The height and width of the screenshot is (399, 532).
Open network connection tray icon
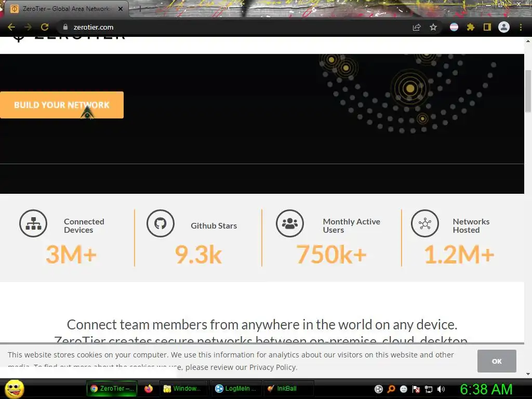coord(429,390)
